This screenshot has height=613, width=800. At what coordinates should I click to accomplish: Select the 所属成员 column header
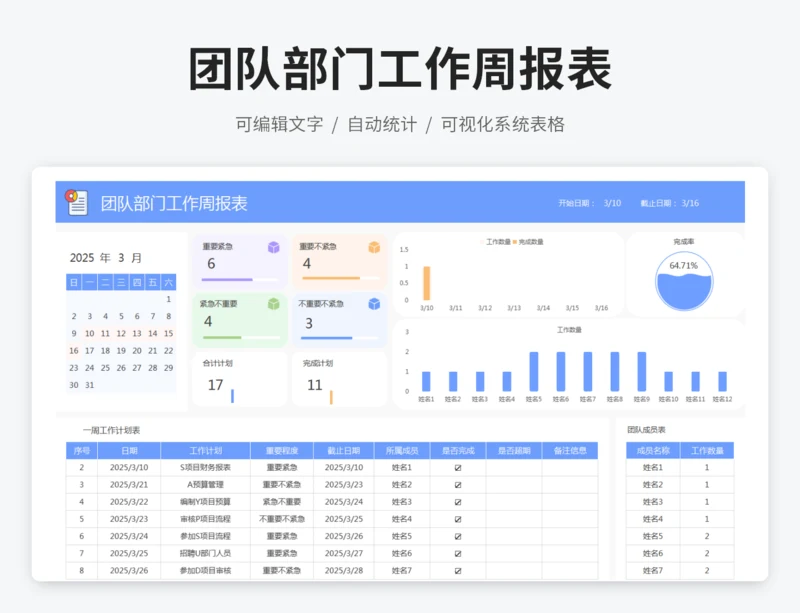click(x=402, y=451)
